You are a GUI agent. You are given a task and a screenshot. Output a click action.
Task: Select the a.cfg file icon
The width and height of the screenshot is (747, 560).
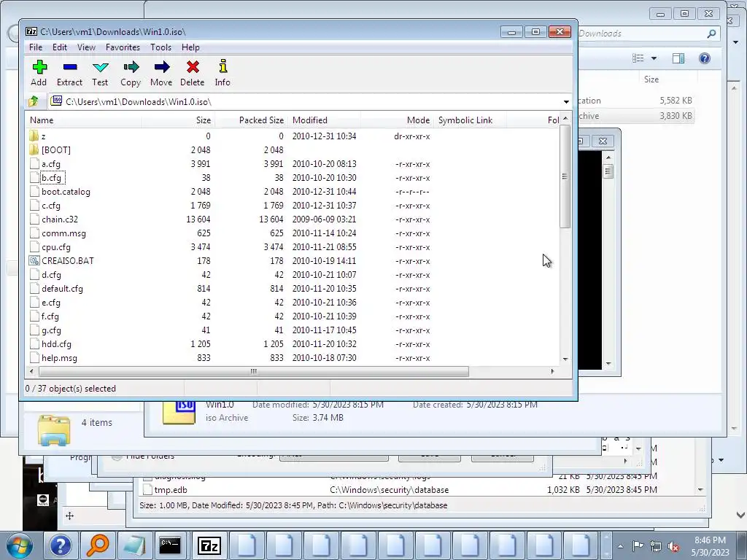(x=34, y=164)
